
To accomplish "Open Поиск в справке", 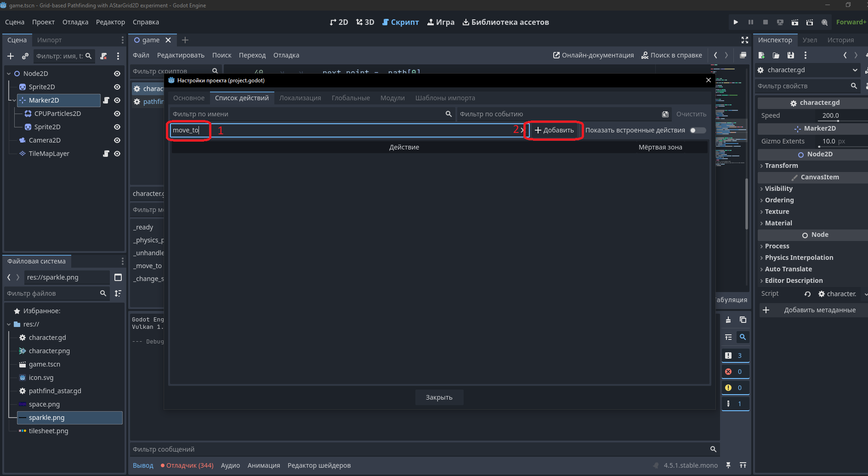I will coord(672,55).
